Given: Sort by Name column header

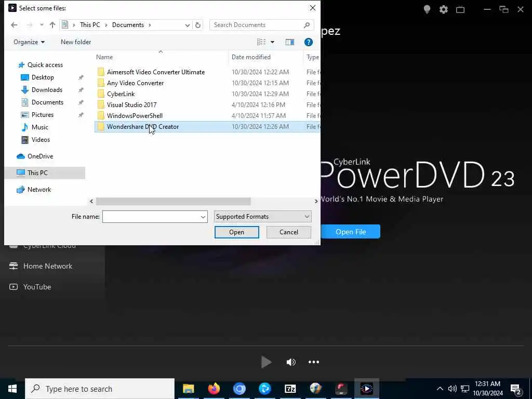Looking at the screenshot, I should (x=104, y=57).
